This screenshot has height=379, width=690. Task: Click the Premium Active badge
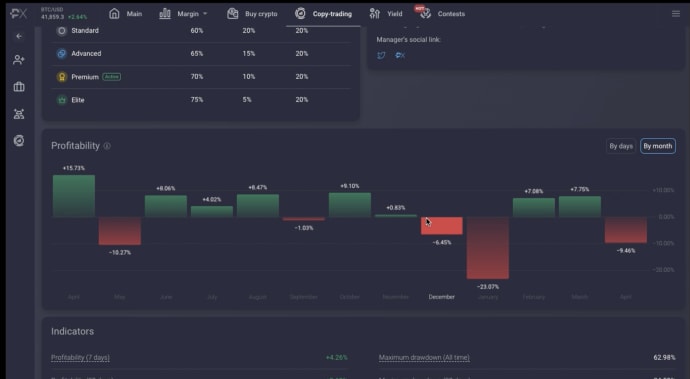(x=112, y=77)
